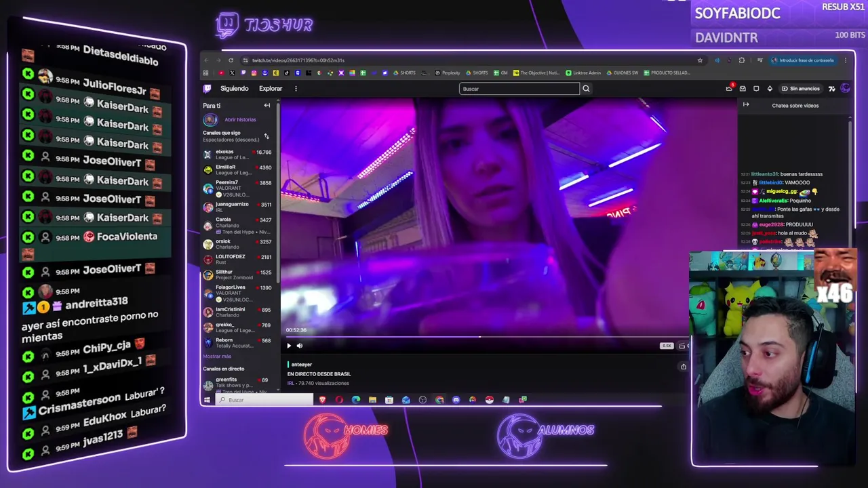The image size is (868, 488).
Task: Click the Windows taskbar Buscar box
Action: tap(264, 400)
